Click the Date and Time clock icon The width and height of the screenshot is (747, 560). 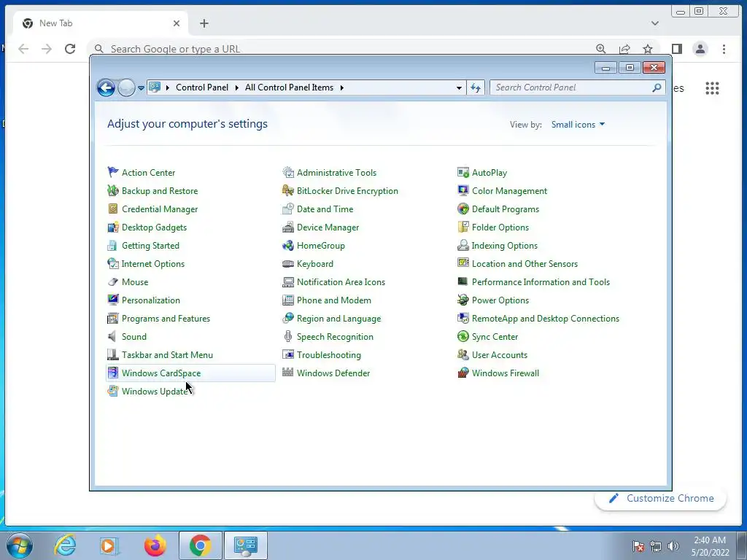[x=287, y=209]
